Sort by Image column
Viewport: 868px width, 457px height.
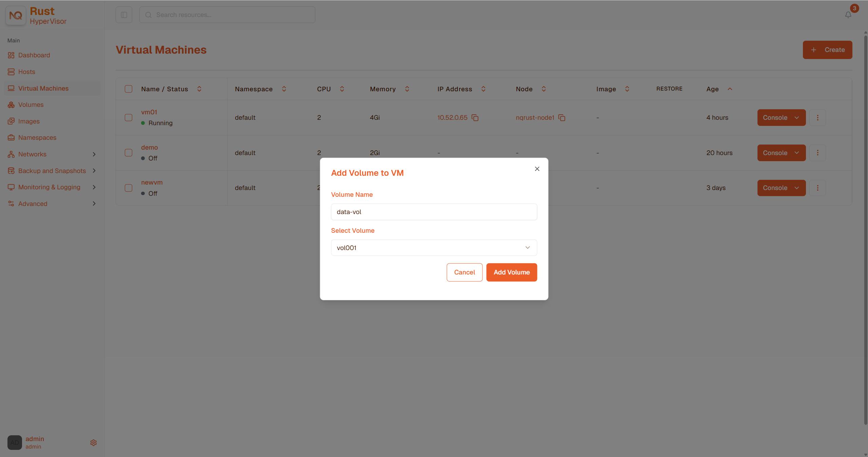click(627, 89)
